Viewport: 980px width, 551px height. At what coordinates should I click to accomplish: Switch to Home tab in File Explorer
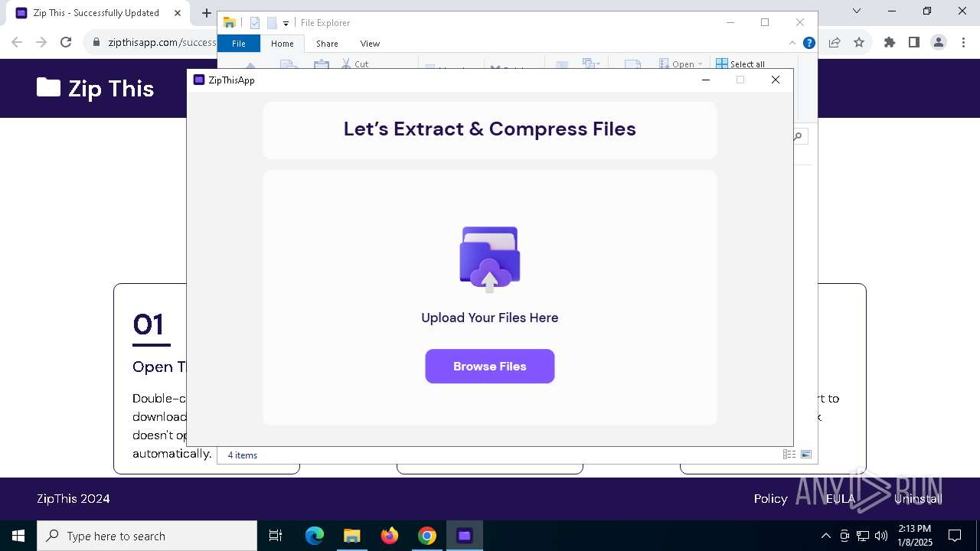pos(282,44)
